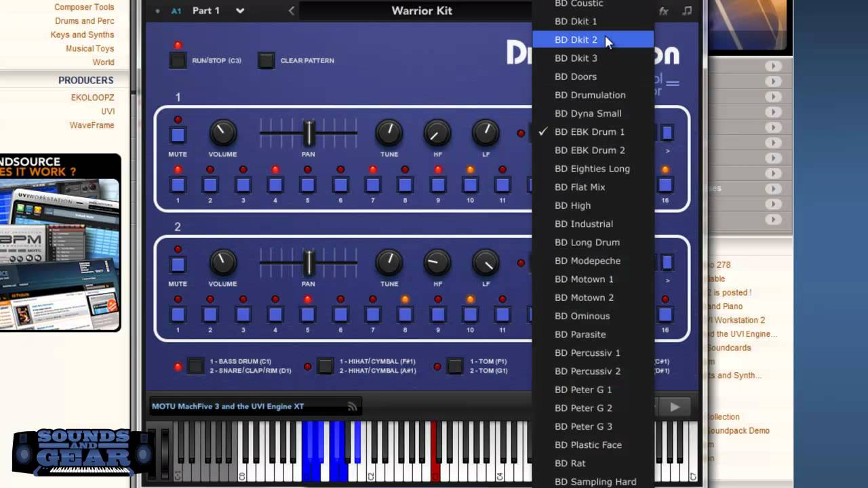Click the RSS feed icon in news bar
This screenshot has height=488, width=868.
click(x=352, y=407)
